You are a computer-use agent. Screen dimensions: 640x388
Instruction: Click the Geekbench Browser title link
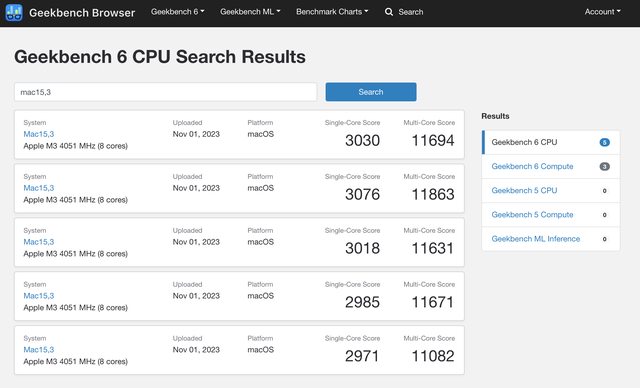pyautogui.click(x=82, y=13)
